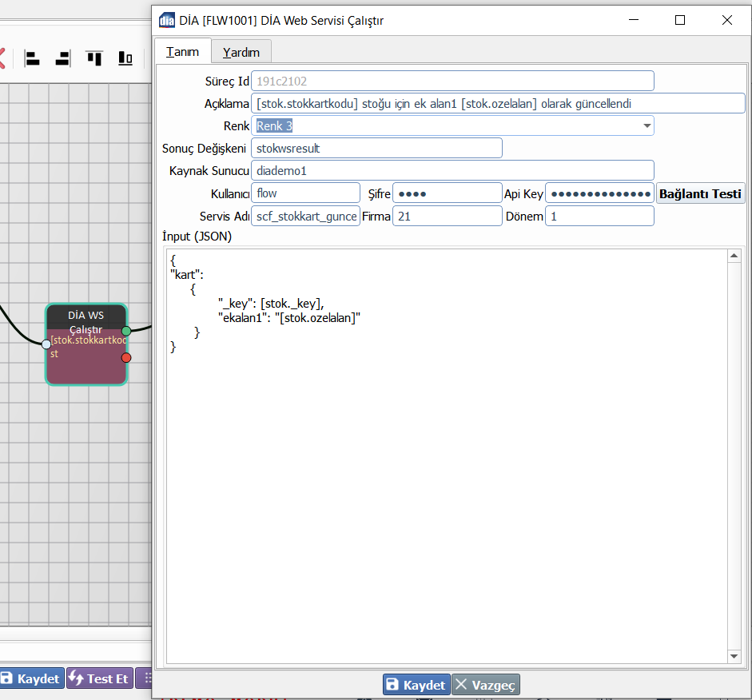Open the Renk dropdown list

click(646, 125)
